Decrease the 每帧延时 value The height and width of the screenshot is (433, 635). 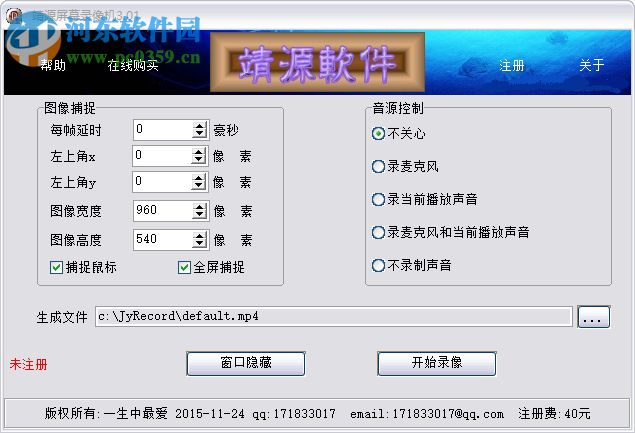[199, 134]
